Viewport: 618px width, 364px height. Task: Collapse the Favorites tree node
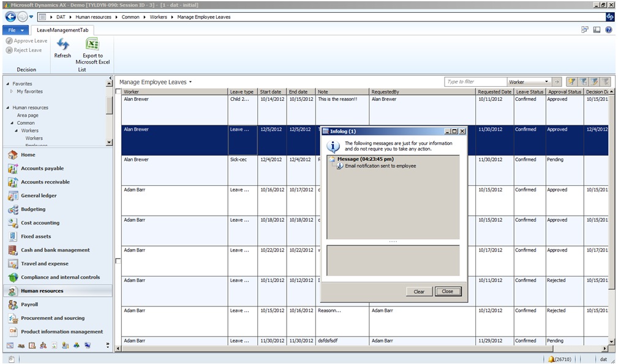(7, 84)
